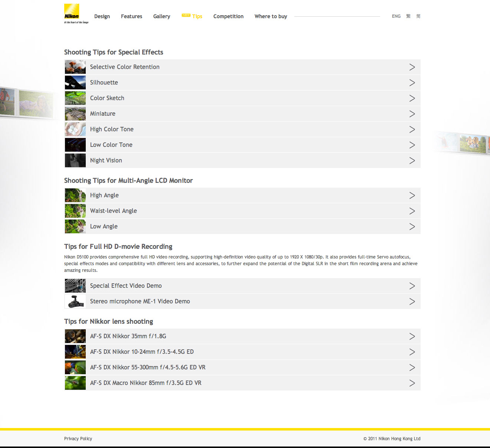The width and height of the screenshot is (490, 448).
Task: Expand the Silhouette row chevron
Action: point(412,83)
